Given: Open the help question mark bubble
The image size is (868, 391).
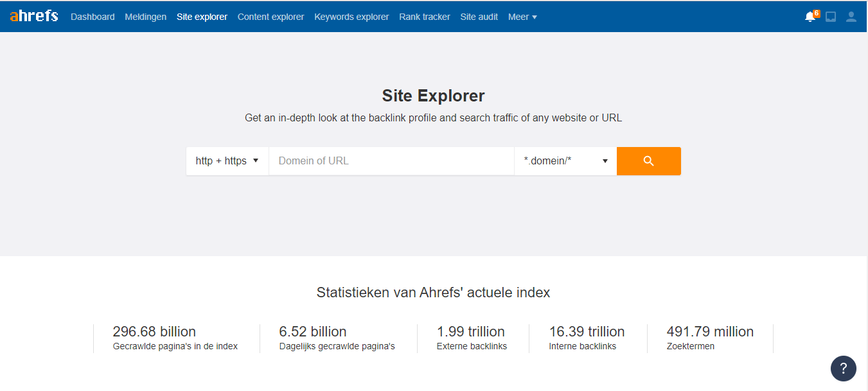Looking at the screenshot, I should 843,369.
